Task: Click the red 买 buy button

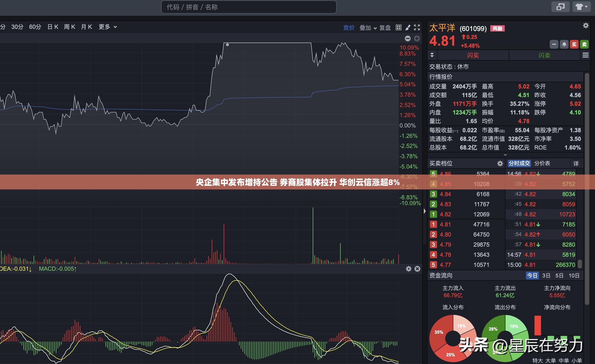Action: [x=574, y=44]
